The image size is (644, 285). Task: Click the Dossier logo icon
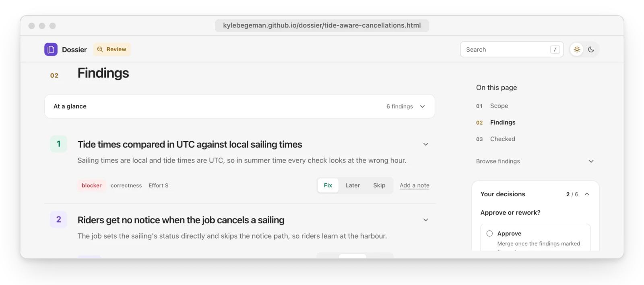tap(51, 49)
